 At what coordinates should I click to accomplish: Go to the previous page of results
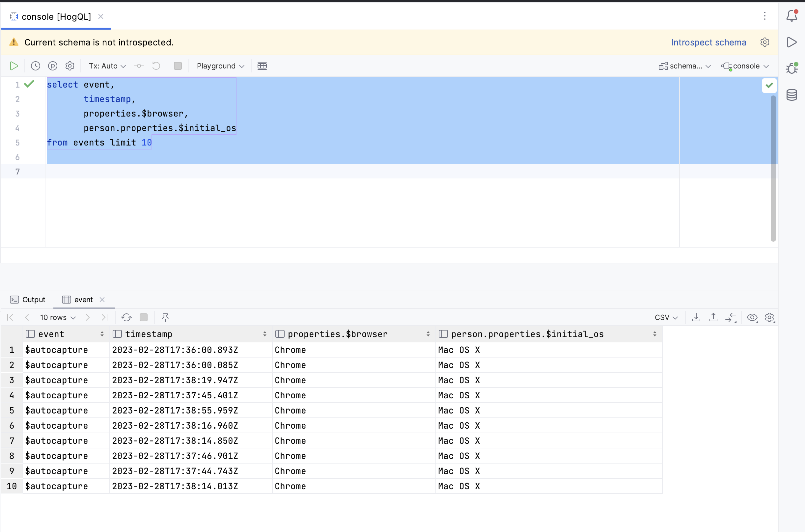(27, 317)
